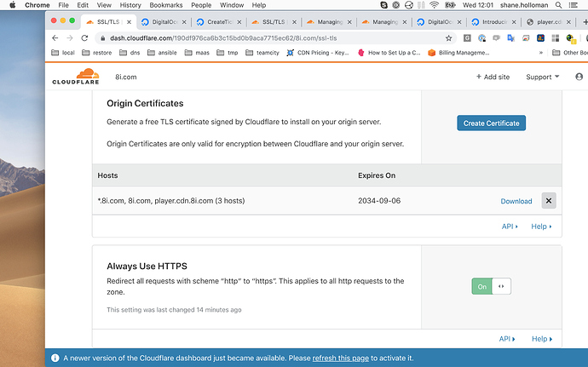
Task: Click the gray G extension icon
Action: (x=467, y=37)
